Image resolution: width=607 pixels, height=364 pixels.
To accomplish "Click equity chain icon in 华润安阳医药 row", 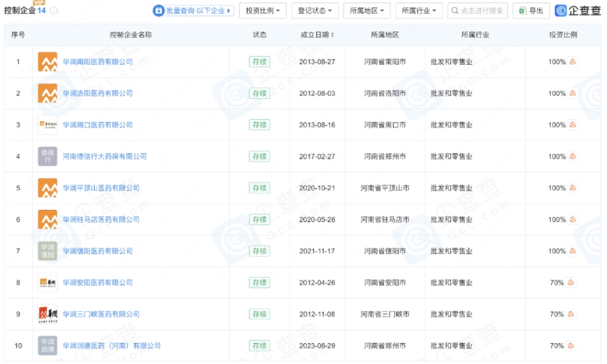I will click(571, 282).
